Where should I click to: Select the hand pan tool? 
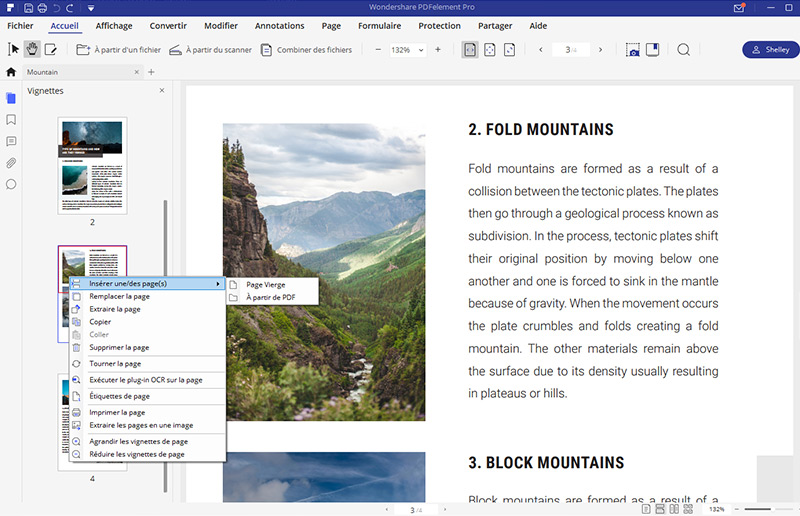click(32, 49)
